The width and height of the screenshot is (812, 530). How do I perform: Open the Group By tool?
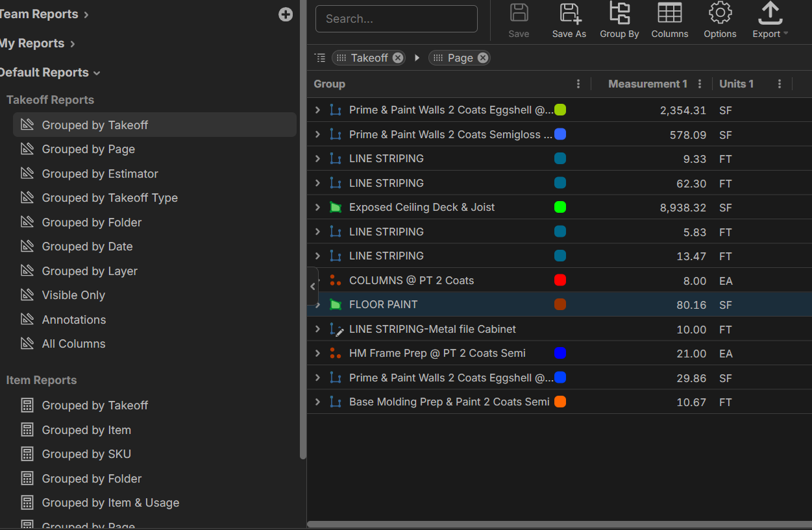619,14
